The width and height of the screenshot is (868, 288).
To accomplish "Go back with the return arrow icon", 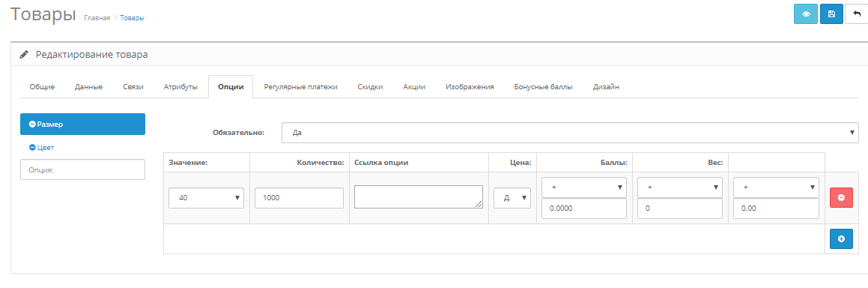I will pyautogui.click(x=857, y=13).
